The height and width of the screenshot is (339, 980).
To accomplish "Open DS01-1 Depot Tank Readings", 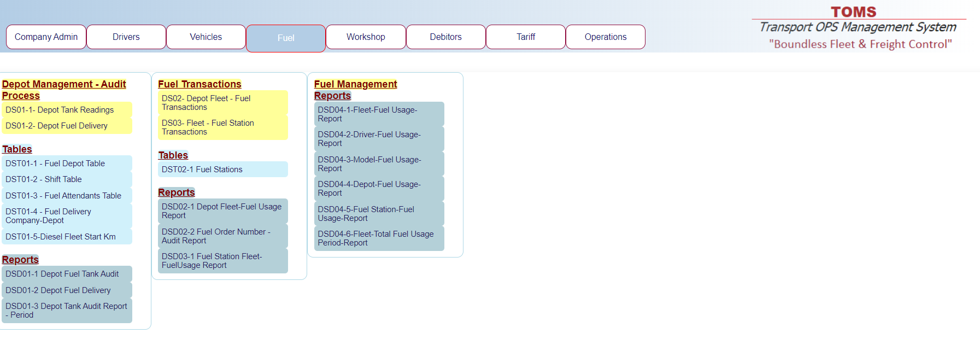I will [x=60, y=110].
